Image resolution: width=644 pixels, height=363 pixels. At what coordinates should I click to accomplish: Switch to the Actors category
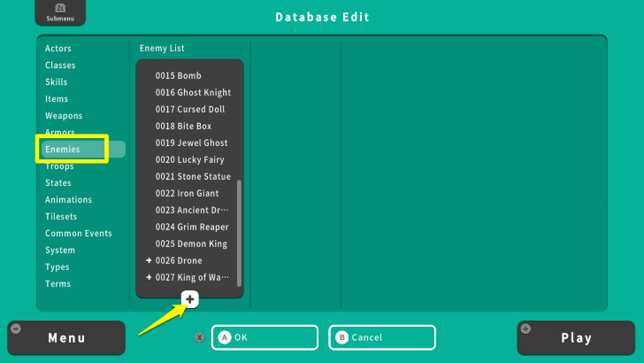pyautogui.click(x=58, y=49)
